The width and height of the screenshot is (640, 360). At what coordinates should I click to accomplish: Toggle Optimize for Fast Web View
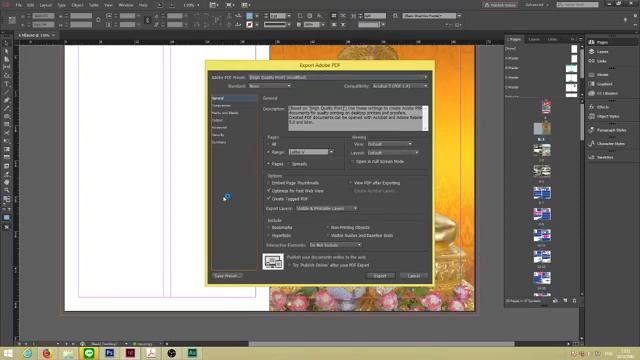point(269,191)
